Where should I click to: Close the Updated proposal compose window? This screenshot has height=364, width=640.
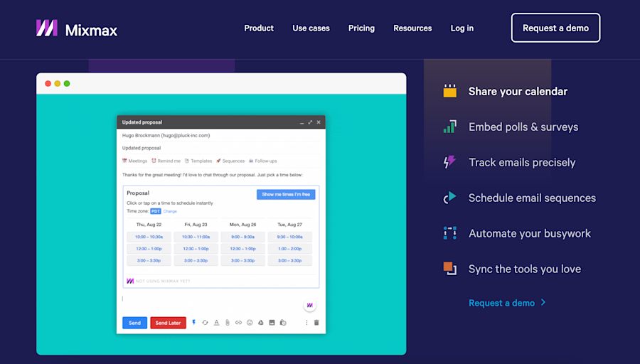319,122
